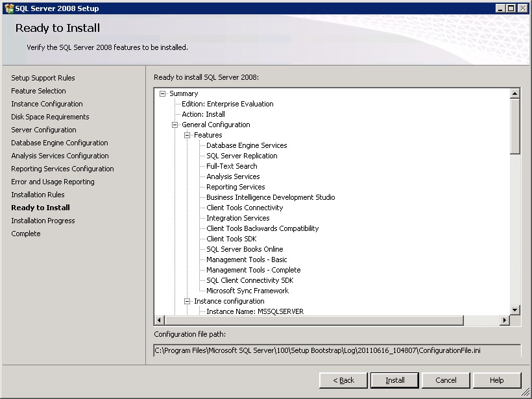Collapse the General Configuration node
Screen dimensions: 532x399
pyautogui.click(x=175, y=125)
